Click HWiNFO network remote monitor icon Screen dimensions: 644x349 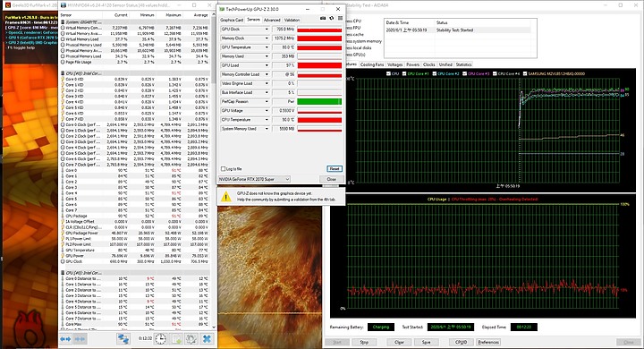click(x=123, y=339)
